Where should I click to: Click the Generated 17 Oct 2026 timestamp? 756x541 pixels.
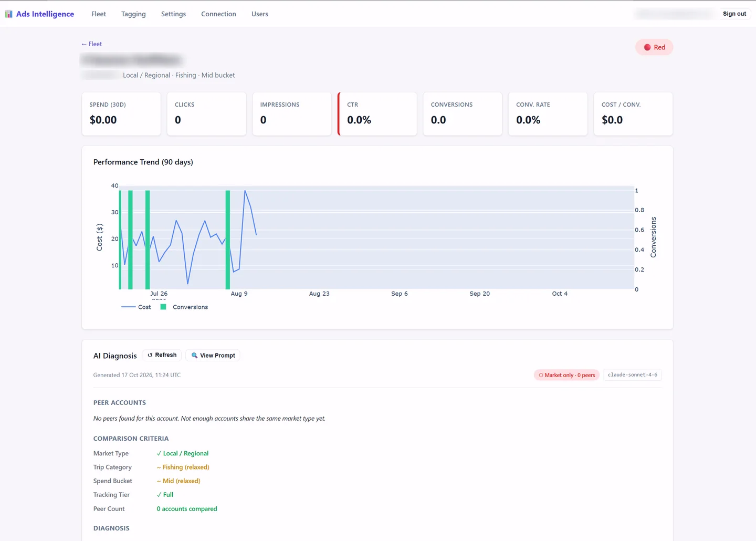point(137,375)
